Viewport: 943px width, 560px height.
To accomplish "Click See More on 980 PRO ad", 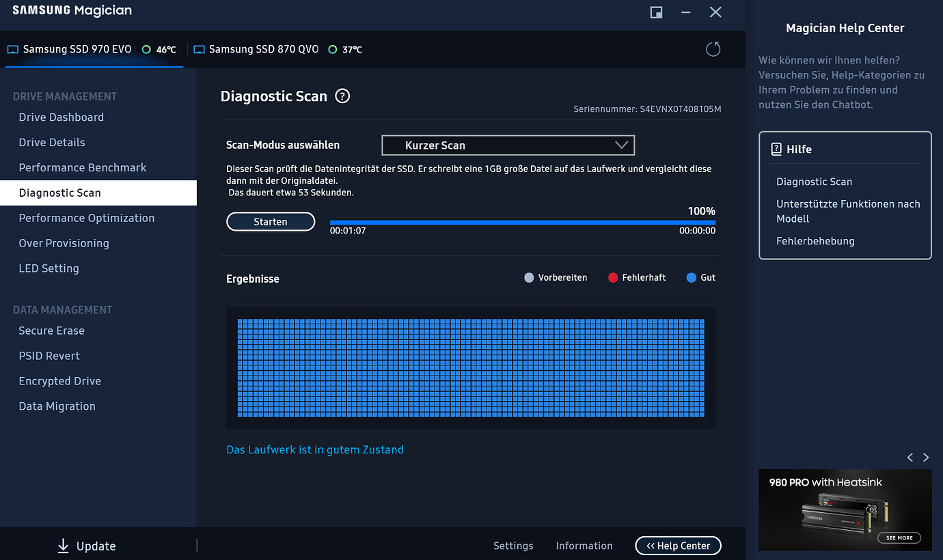I will click(x=899, y=537).
